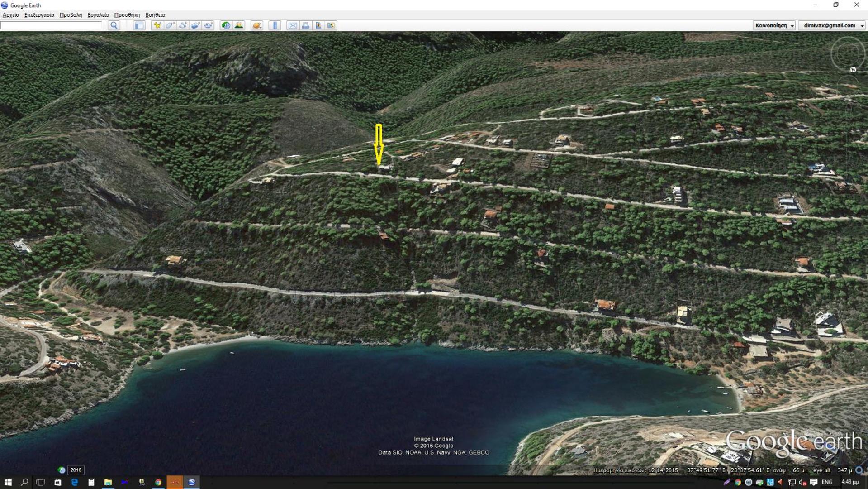Image resolution: width=868 pixels, height=489 pixels.
Task: Toggle sunlight across the landscape
Action: 239,25
